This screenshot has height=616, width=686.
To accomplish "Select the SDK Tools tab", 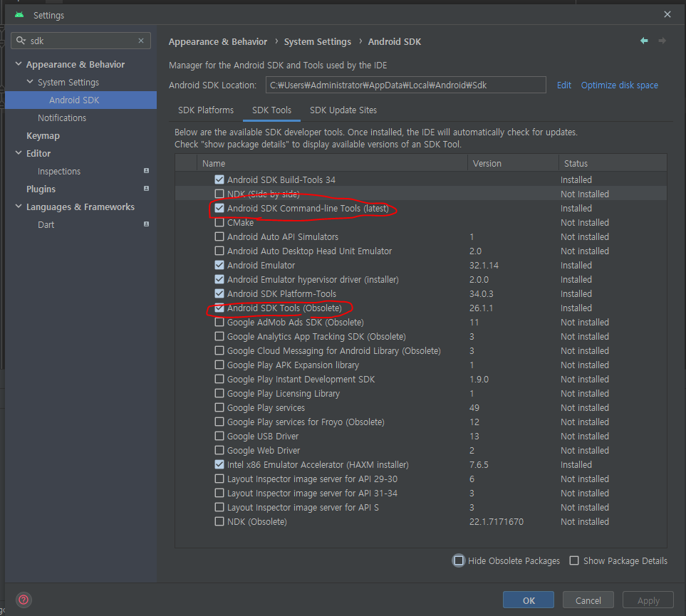I will 271,110.
